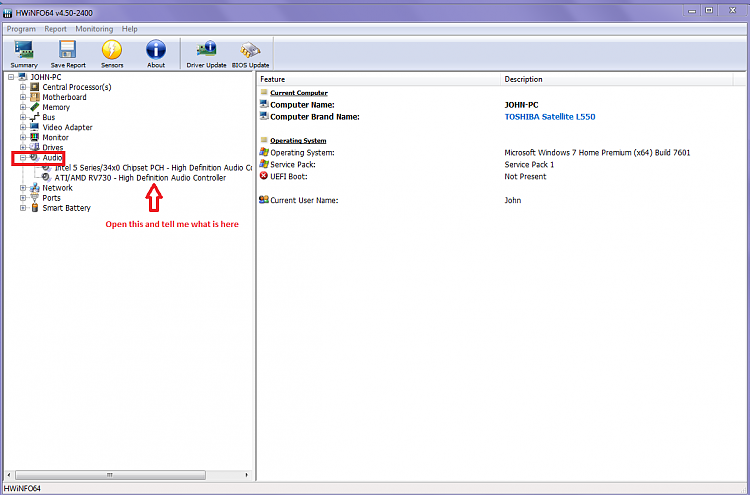Click the tree scrollbar left arrow
Viewport: 750px width, 495px height.
pos(9,475)
